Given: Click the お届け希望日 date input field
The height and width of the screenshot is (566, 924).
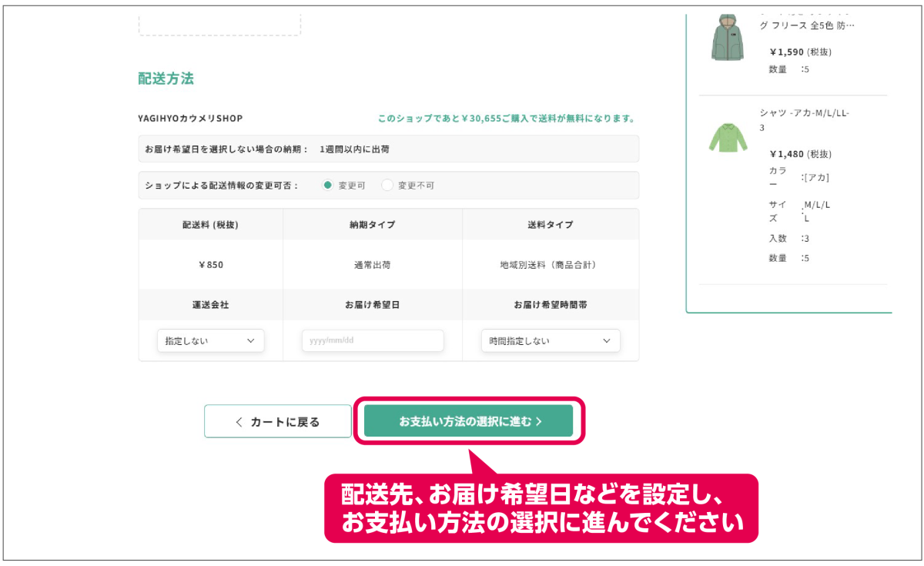Looking at the screenshot, I should click(373, 341).
